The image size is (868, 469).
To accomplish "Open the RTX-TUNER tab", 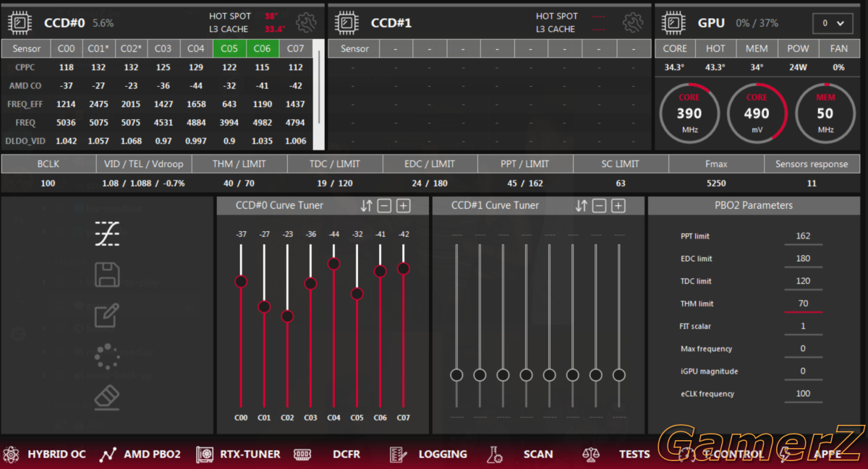I will click(238, 455).
